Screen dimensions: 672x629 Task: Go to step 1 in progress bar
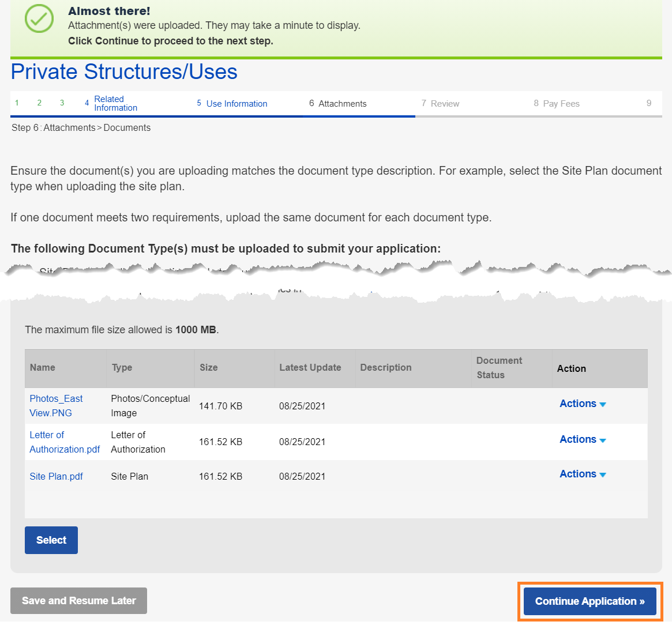17,103
